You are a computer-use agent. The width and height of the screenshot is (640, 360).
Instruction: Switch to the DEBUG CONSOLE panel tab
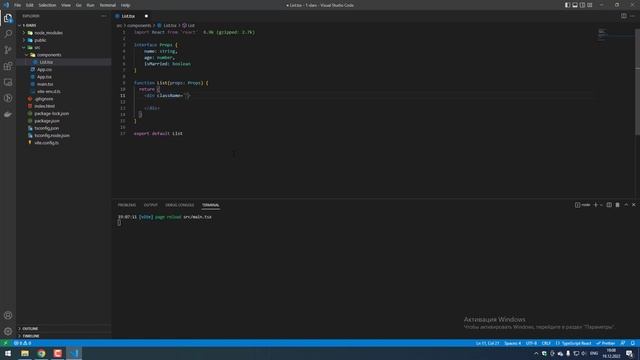pyautogui.click(x=180, y=205)
